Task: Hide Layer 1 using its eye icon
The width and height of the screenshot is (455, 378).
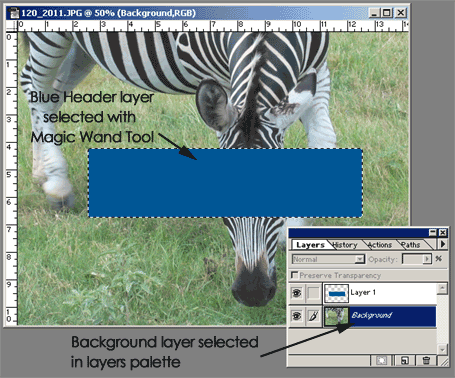Action: (297, 293)
